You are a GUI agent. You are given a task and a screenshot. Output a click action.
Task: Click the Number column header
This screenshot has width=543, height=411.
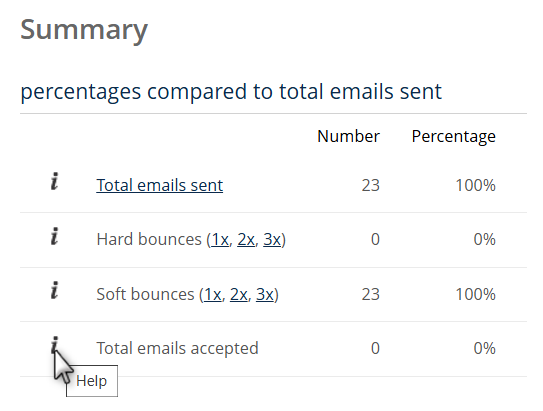pyautogui.click(x=348, y=136)
